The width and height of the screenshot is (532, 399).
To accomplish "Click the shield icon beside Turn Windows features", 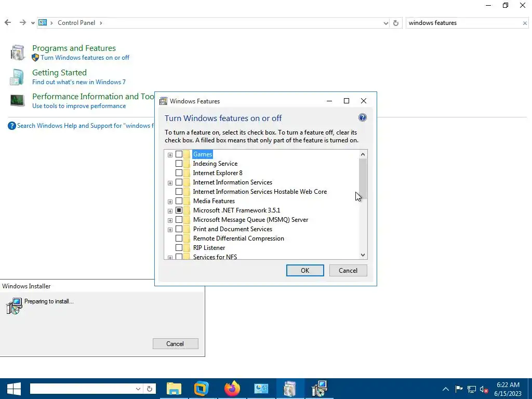I will click(35, 58).
